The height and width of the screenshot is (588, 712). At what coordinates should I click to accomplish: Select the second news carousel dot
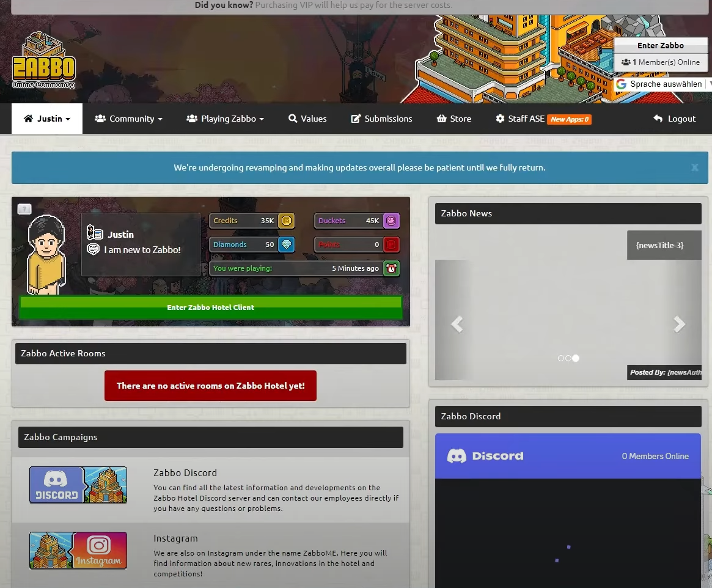tap(568, 358)
